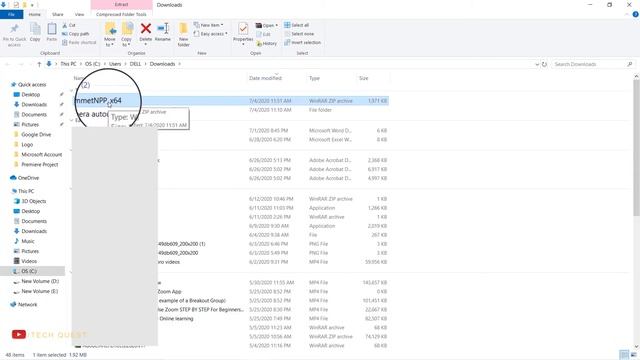Viewport: 640px width, 360px height.
Task: Click Select all in the ribbon
Action: [297, 25]
